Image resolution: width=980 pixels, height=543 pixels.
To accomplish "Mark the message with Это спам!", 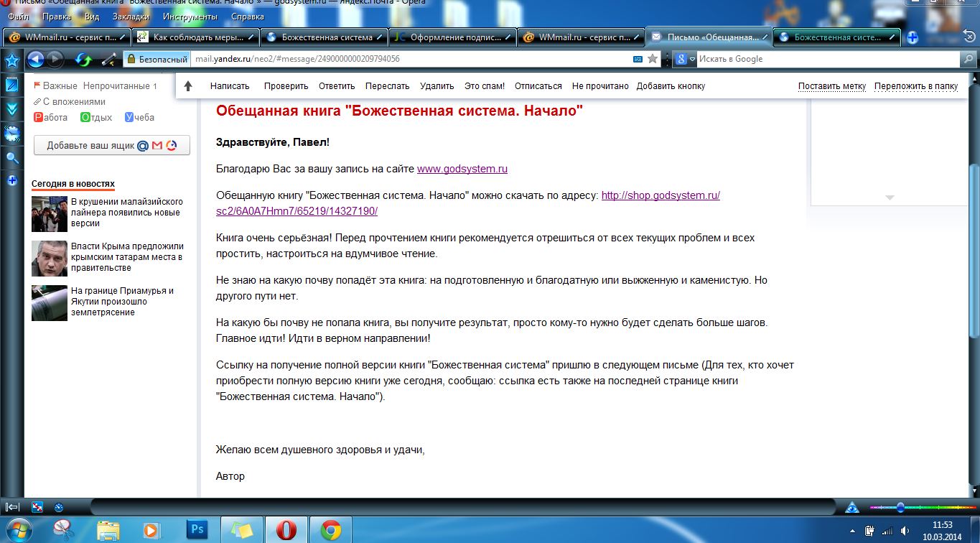I will tap(485, 86).
